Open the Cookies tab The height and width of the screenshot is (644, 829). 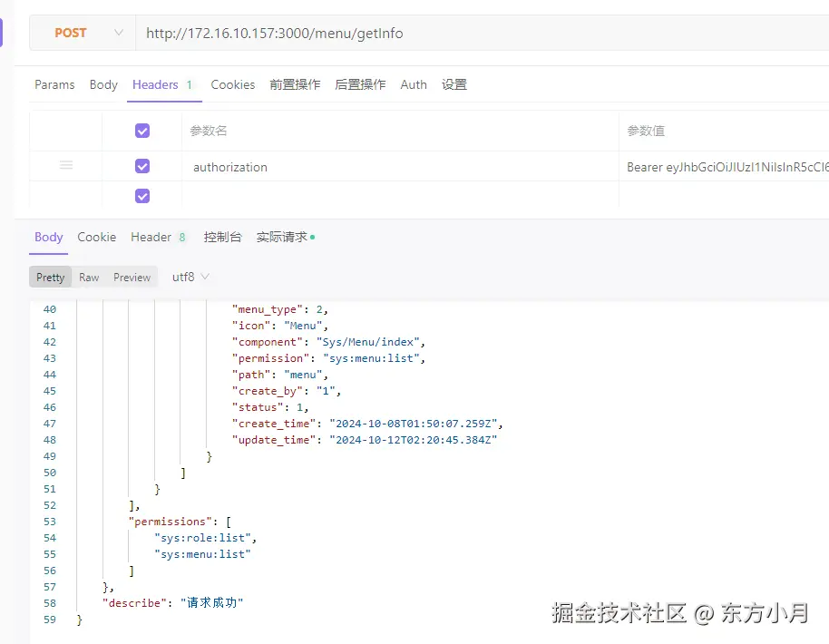click(232, 84)
